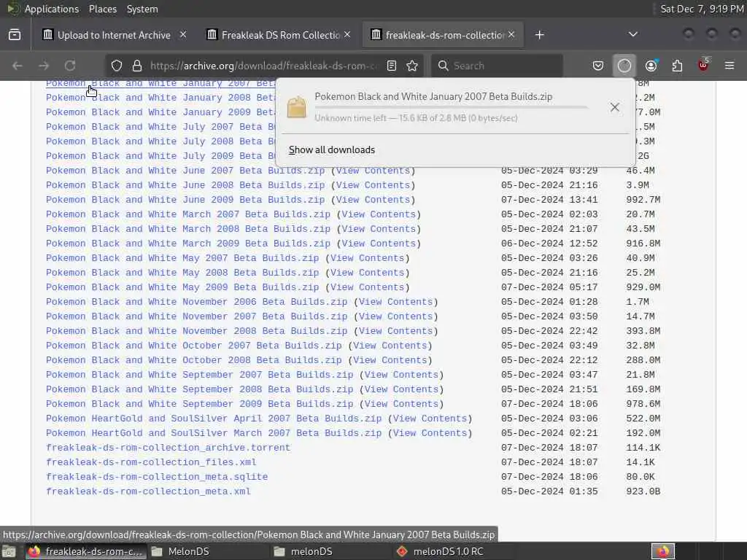Click the show desktop taskbar icon
The image size is (747, 560).
click(9, 551)
